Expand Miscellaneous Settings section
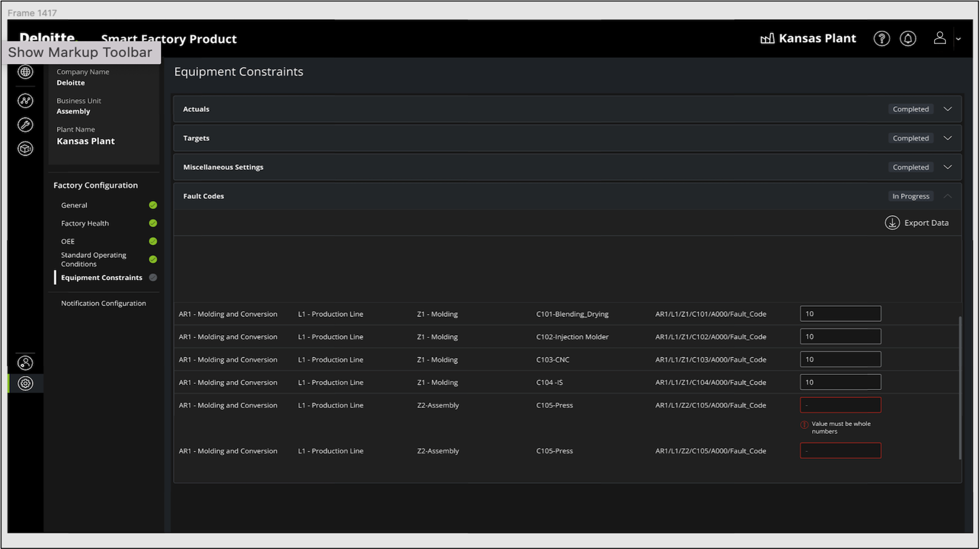The height and width of the screenshot is (549, 980). 947,167
